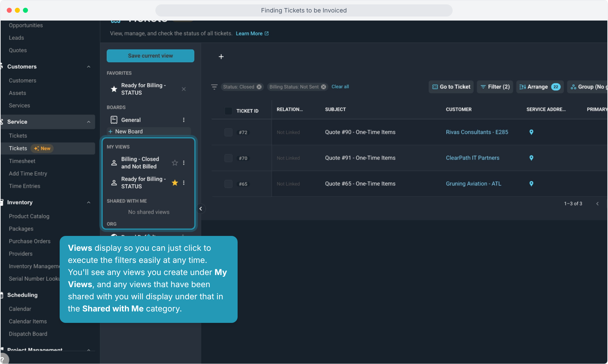This screenshot has height=364, width=608.
Task: Remove the Status: Closed filter chip
Action: tap(259, 87)
